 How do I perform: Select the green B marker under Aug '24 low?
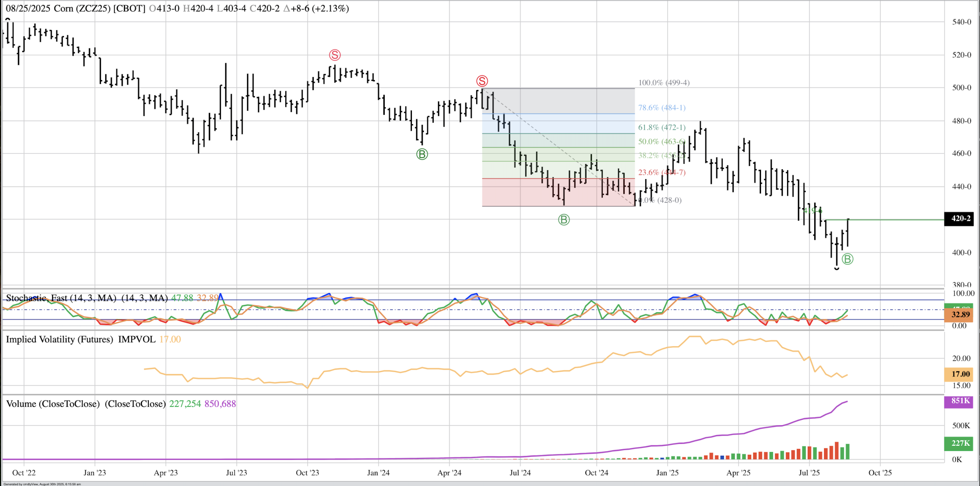[x=563, y=220]
